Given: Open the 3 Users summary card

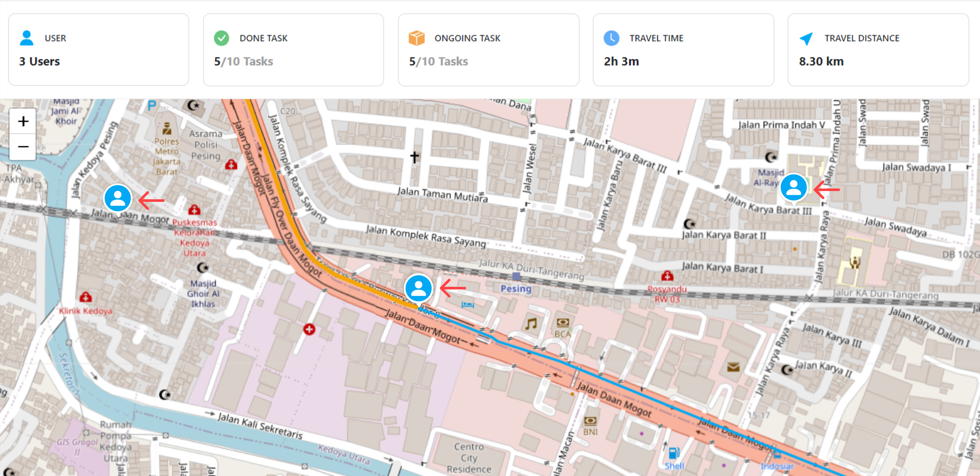Looking at the screenshot, I should (98, 50).
